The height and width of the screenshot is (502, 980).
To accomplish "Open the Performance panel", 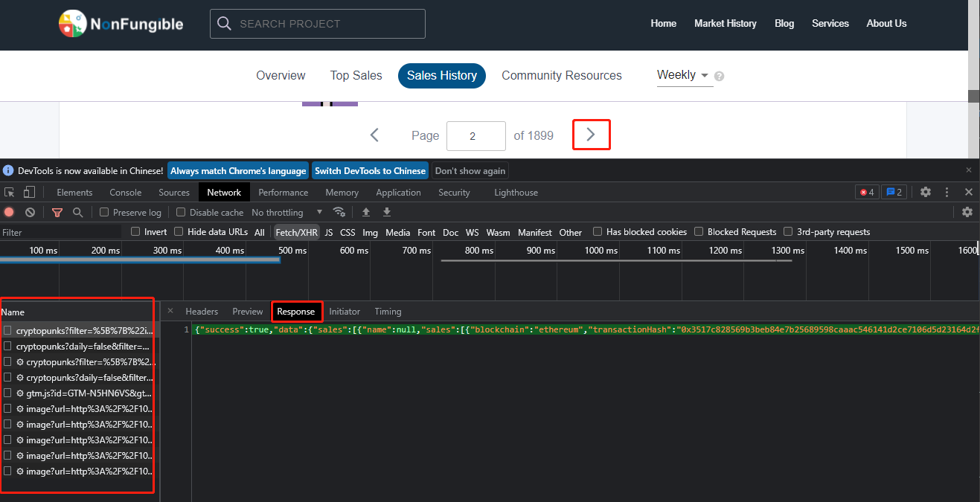I will coord(284,192).
